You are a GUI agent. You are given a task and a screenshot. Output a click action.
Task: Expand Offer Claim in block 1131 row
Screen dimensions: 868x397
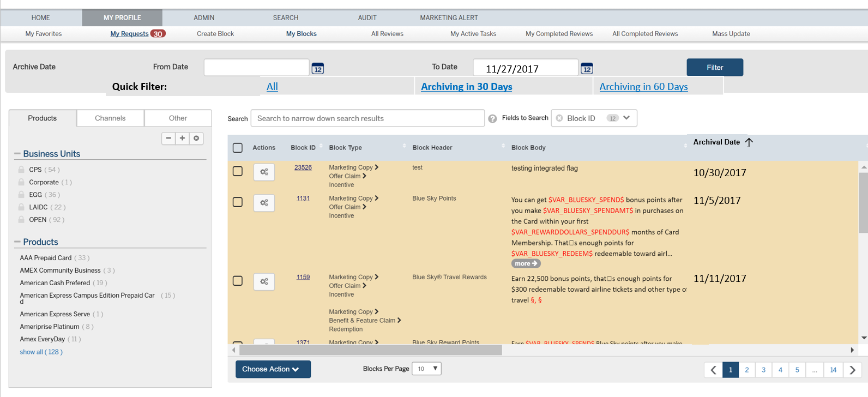(364, 207)
